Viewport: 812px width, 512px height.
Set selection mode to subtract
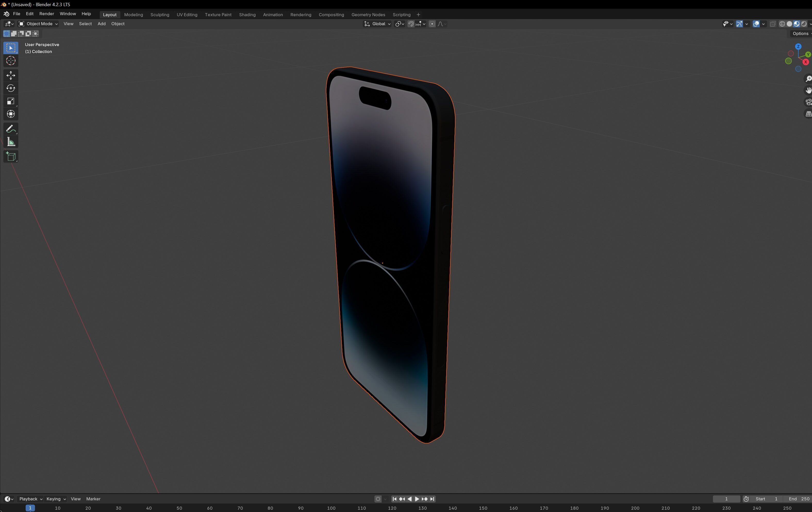(21, 33)
